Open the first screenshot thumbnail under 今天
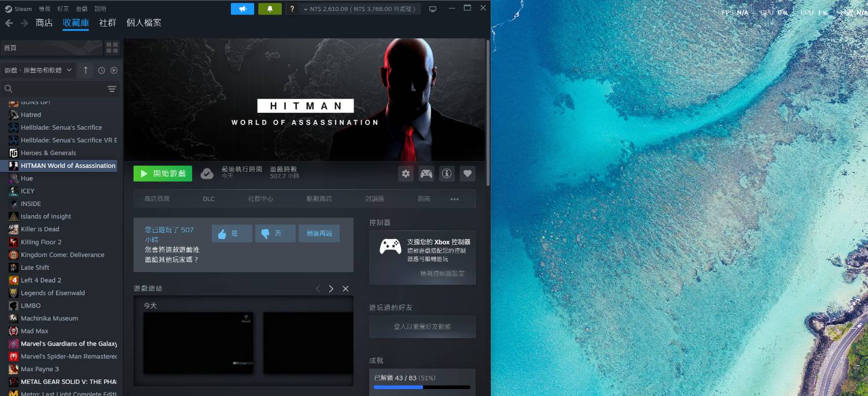 (198, 343)
